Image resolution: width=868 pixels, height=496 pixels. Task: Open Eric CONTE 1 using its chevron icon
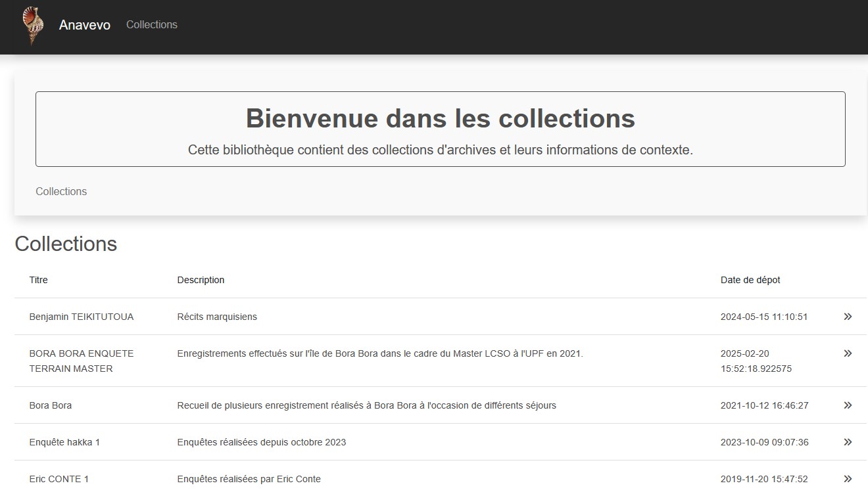click(x=848, y=479)
